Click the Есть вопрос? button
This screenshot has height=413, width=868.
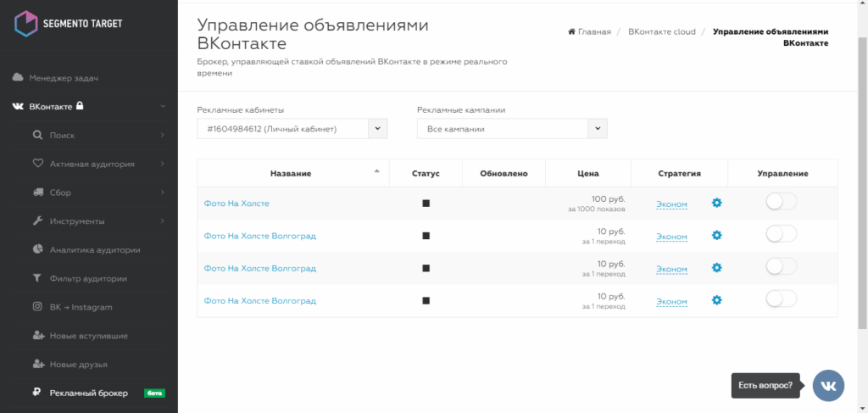[765, 385]
